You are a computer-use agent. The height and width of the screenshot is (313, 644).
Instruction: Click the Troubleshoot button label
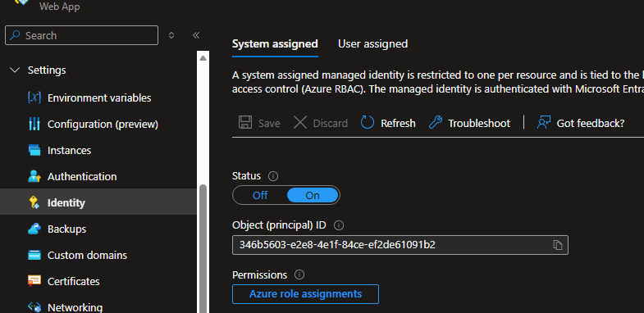[479, 123]
